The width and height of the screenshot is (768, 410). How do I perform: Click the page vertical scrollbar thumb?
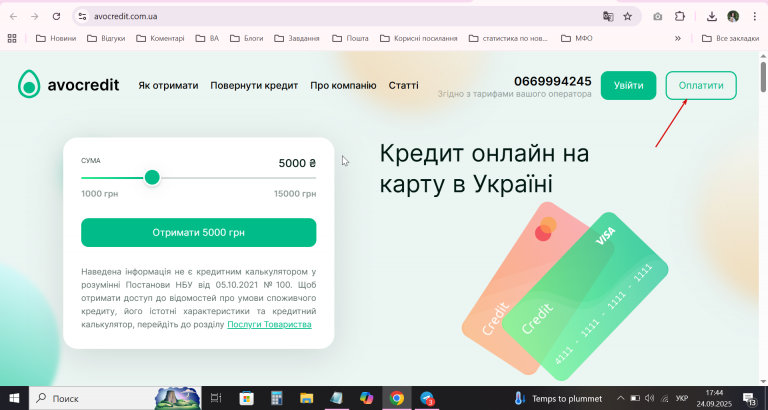763,77
